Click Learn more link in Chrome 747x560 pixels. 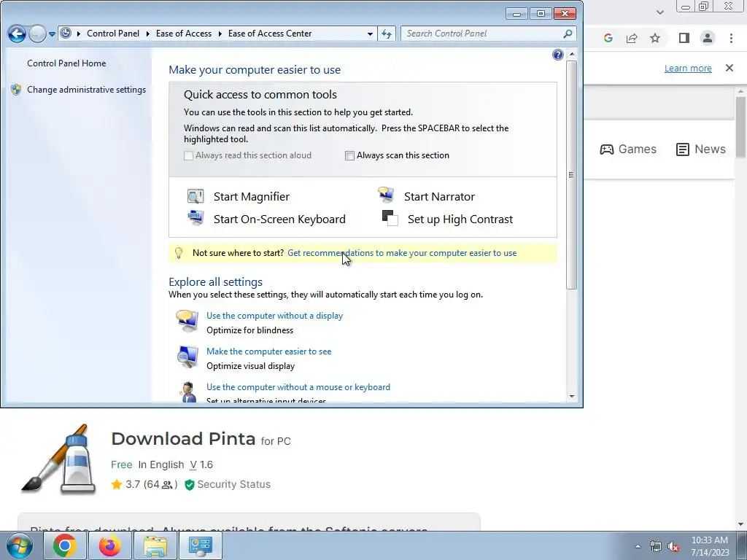pyautogui.click(x=688, y=68)
